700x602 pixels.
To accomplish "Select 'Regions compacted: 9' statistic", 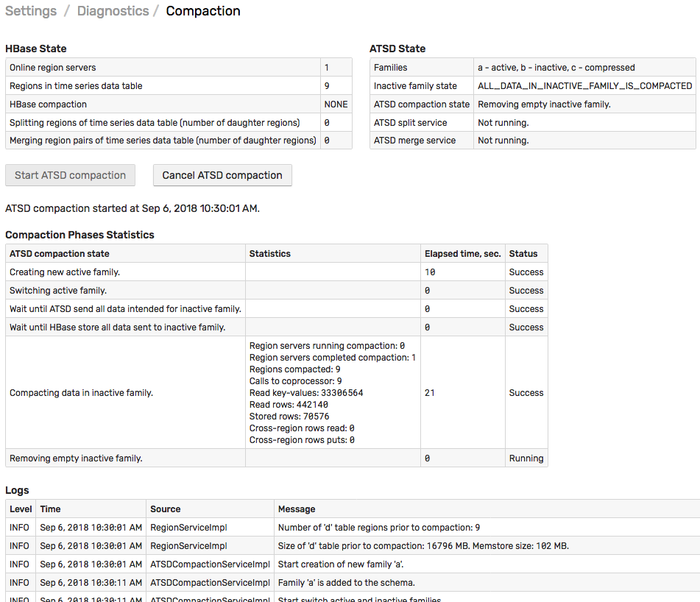I will 294,369.
